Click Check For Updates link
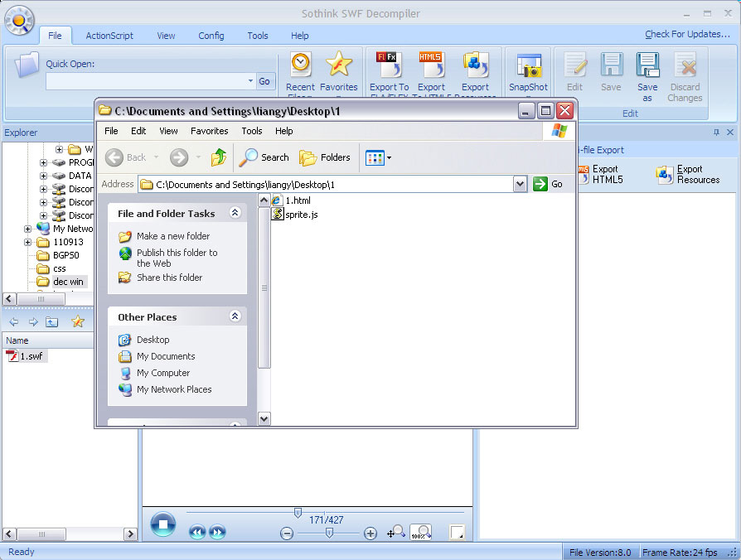741x560 pixels. (687, 34)
